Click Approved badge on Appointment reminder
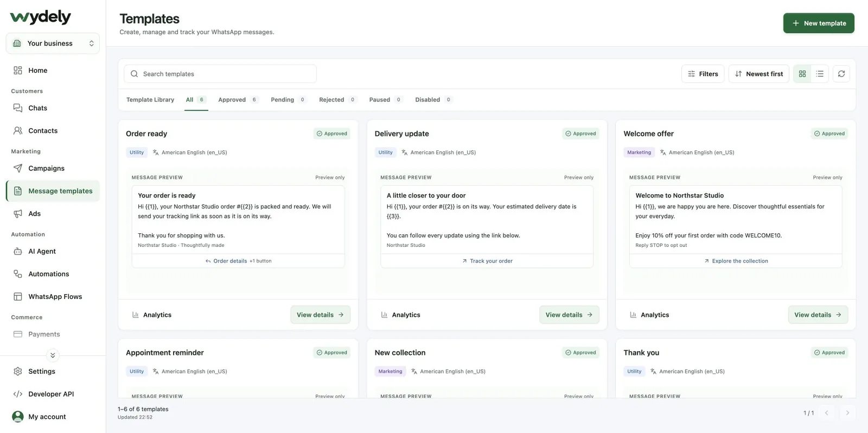This screenshot has height=433, width=868. (332, 353)
